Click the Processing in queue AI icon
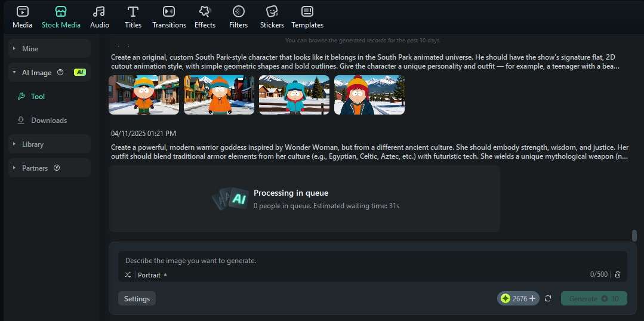Viewport: 644px width, 321px height. pos(230,199)
